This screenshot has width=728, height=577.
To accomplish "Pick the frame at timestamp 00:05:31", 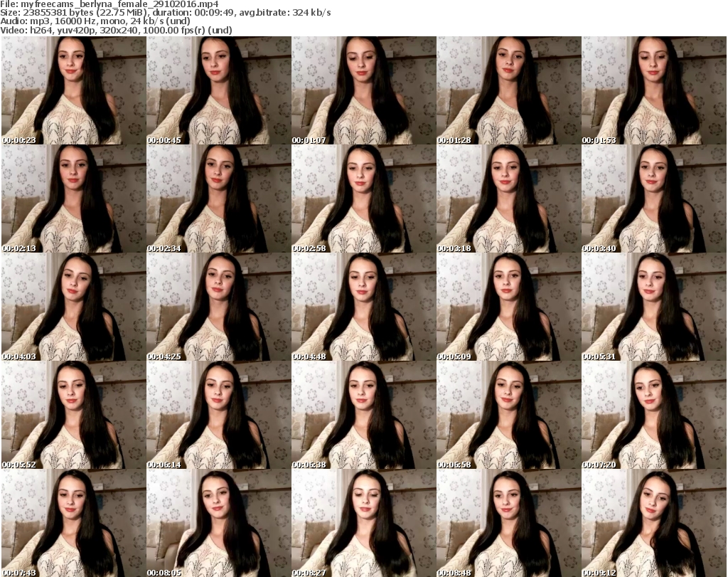I will 654,307.
